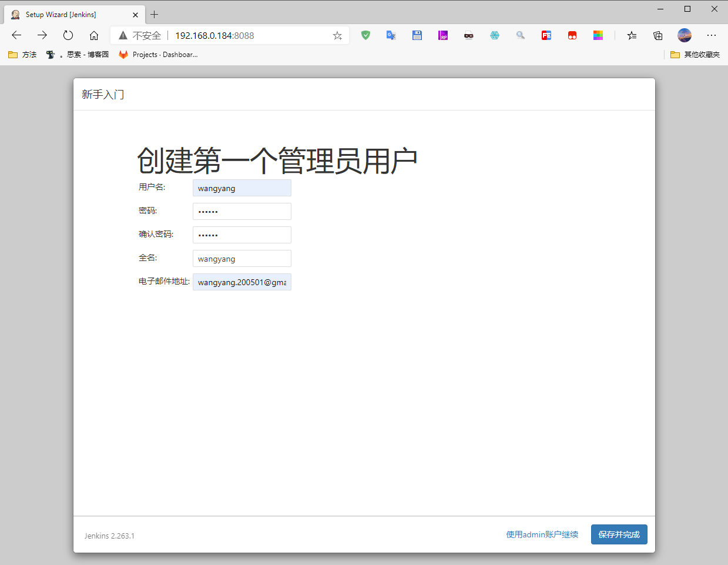The image size is (728, 565).
Task: Open the red FE helper extension
Action: (546, 35)
